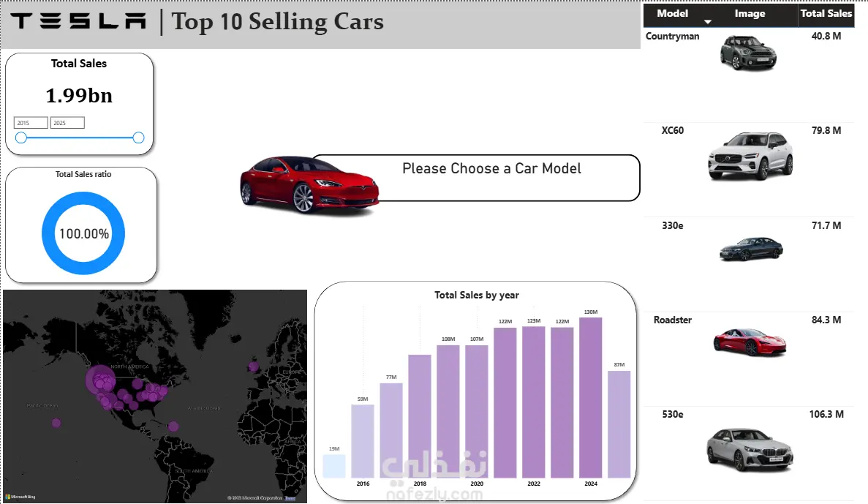Click the Microsoft Bing logo on map
The height and width of the screenshot is (504, 868).
pos(20,497)
